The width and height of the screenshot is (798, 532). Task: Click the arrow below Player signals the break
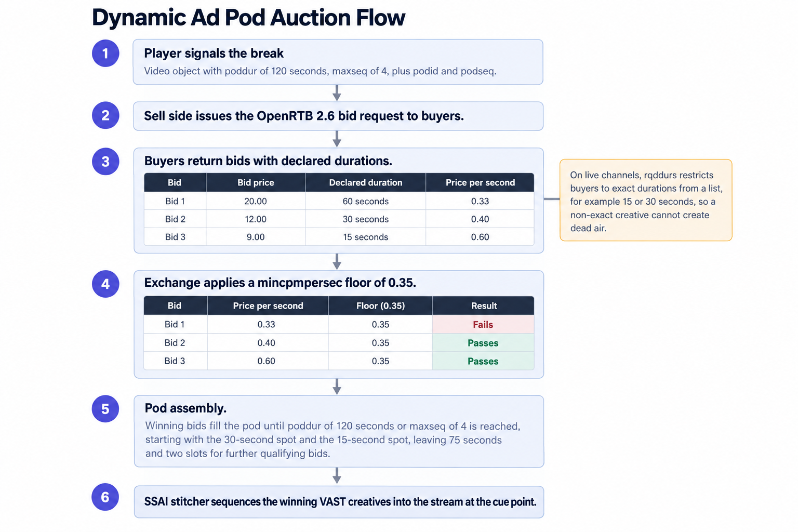coord(337,93)
